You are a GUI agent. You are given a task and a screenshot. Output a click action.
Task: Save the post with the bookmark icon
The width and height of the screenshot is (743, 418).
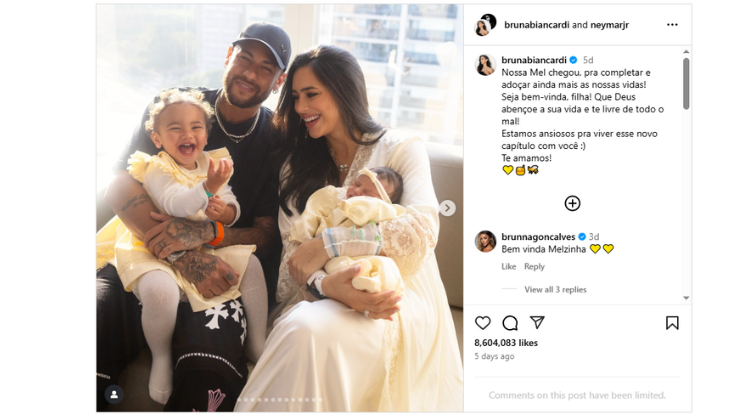point(672,323)
